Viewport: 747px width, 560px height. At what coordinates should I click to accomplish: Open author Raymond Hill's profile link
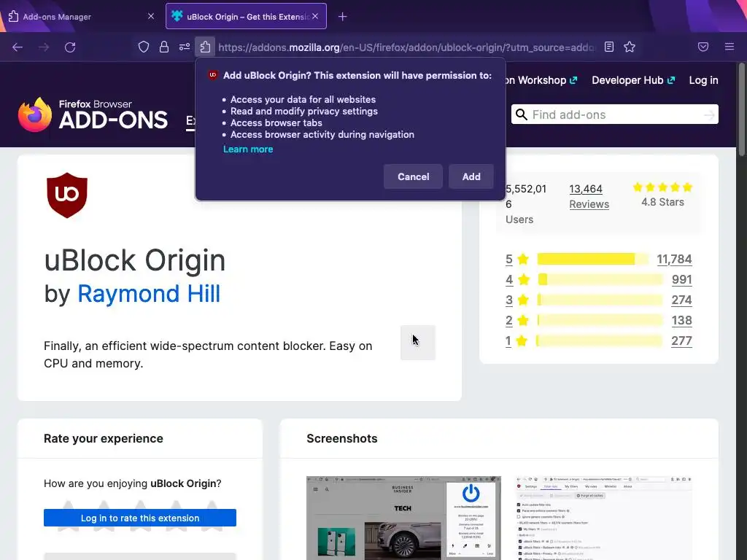pos(149,293)
